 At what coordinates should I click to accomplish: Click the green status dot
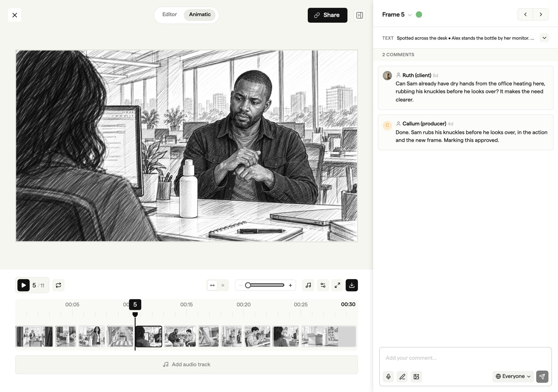point(419,15)
